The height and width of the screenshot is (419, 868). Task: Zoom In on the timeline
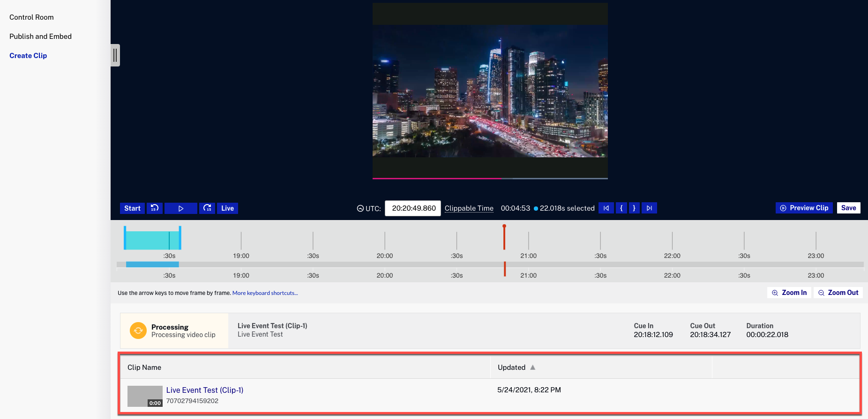(789, 293)
